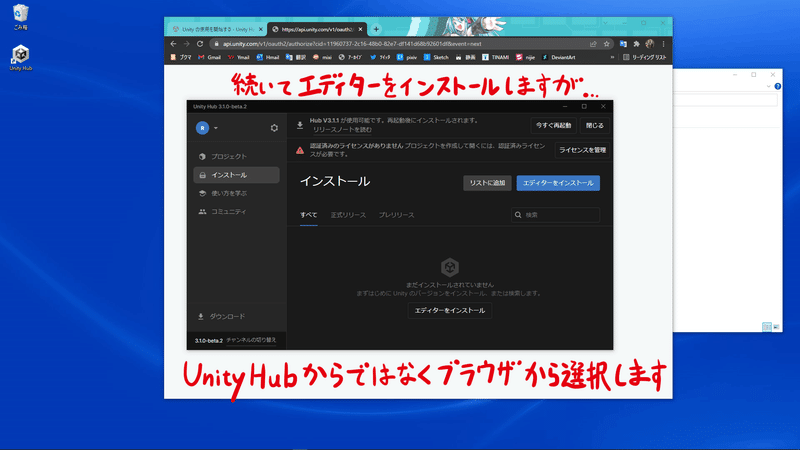This screenshot has width=800, height=450.
Task: Open Sketch bookmark
Action: [436, 57]
